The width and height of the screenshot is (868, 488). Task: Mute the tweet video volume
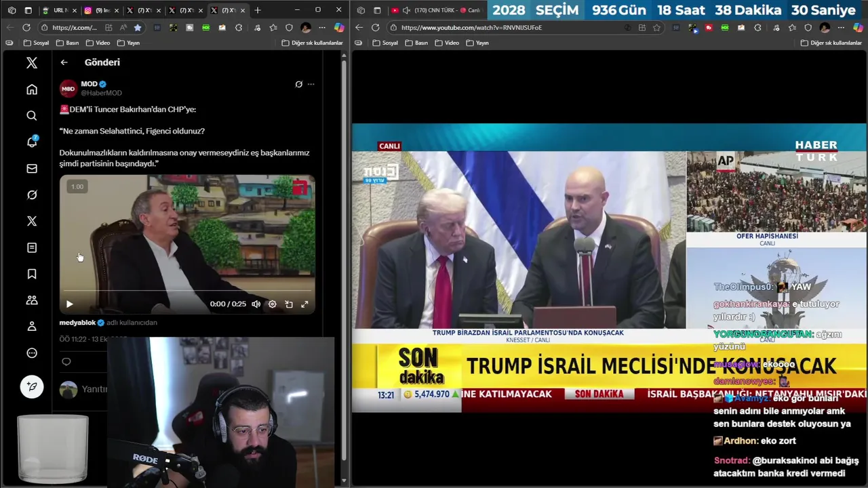click(x=256, y=304)
